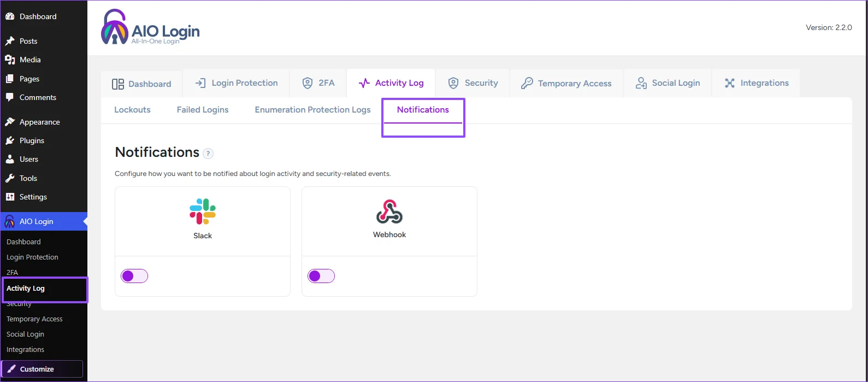Open the Lockouts sub-tab
The image size is (868, 382).
point(132,110)
